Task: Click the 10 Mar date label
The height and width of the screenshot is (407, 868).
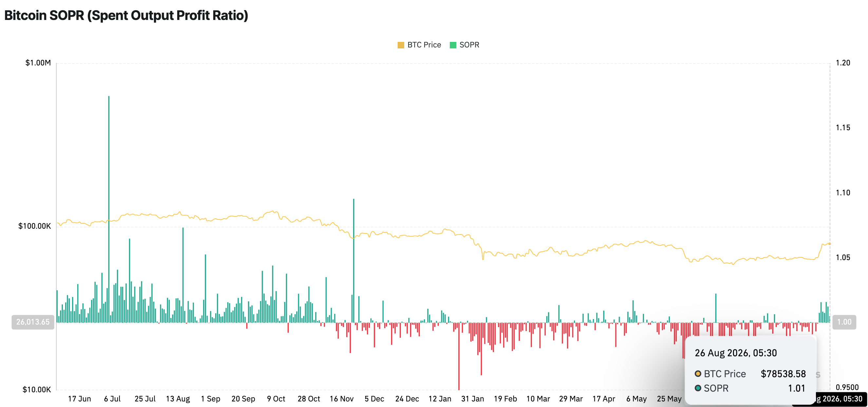Action: click(x=538, y=399)
